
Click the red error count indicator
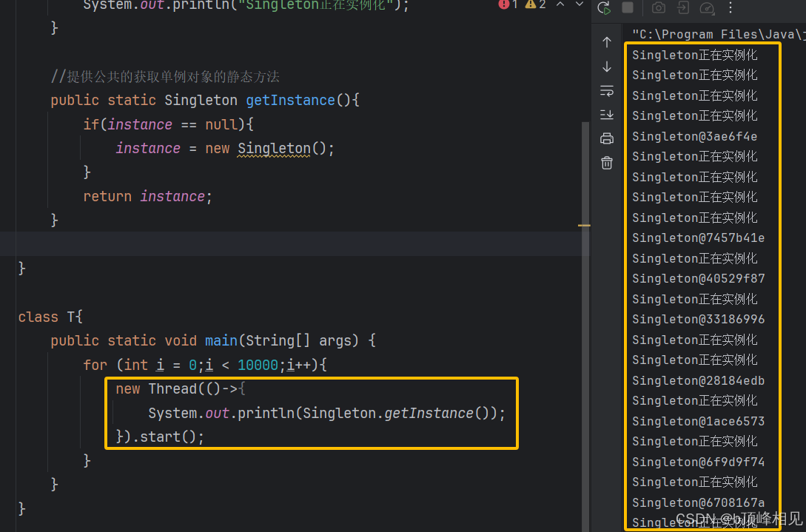pos(508,5)
